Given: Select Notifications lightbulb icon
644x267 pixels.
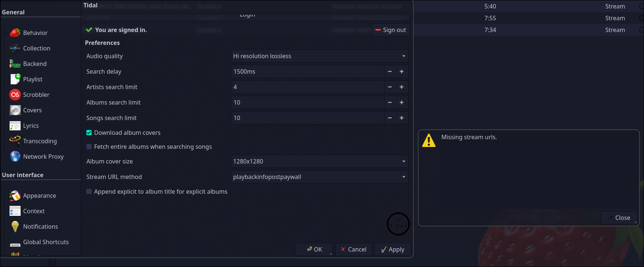Looking at the screenshot, I should click(x=15, y=226).
